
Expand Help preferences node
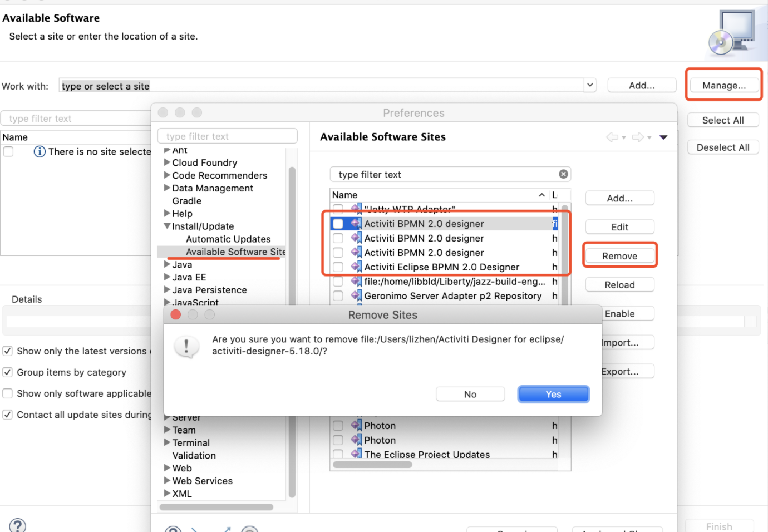pos(167,213)
